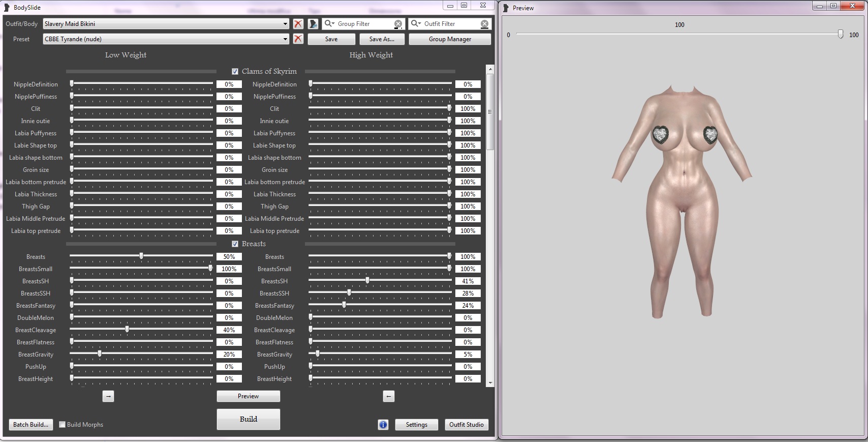Click the high weight PushUp label
This screenshot has width=868, height=442.
point(274,367)
